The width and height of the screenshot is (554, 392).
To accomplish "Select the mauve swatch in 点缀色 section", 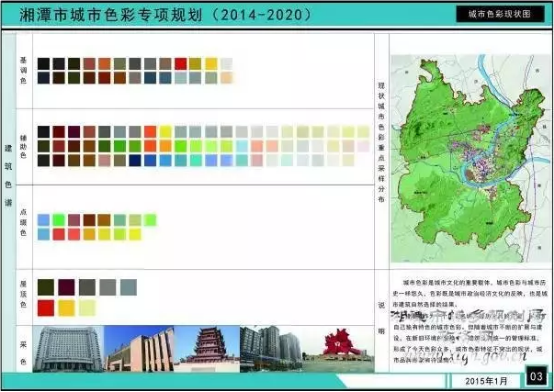I will [x=74, y=220].
